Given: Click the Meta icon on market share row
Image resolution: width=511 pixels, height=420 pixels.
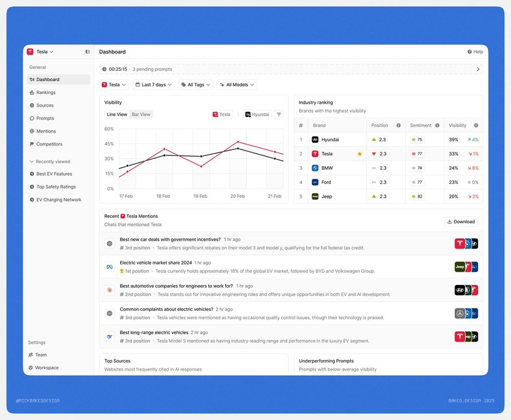Looking at the screenshot, I should coord(109,267).
